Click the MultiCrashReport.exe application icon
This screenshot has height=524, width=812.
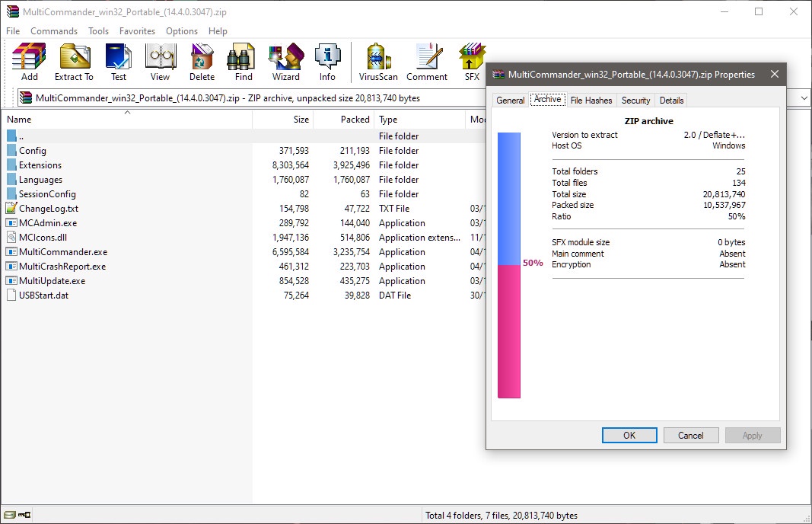(x=11, y=267)
